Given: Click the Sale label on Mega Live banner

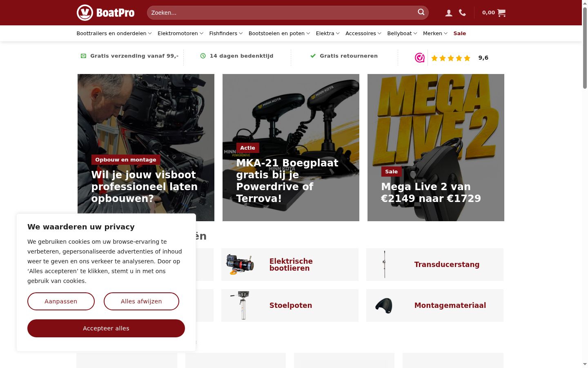Looking at the screenshot, I should point(391,171).
